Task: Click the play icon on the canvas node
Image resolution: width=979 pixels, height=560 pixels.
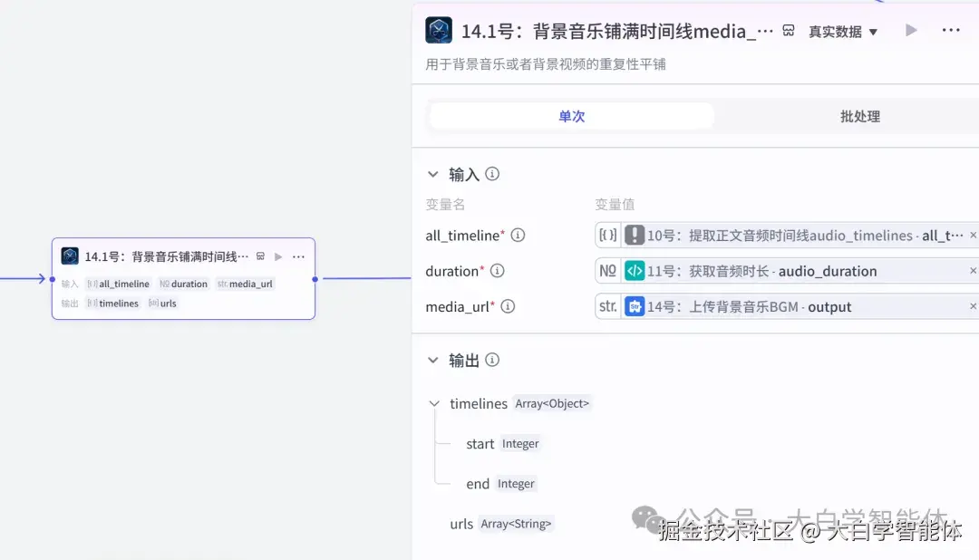Action: pos(277,256)
